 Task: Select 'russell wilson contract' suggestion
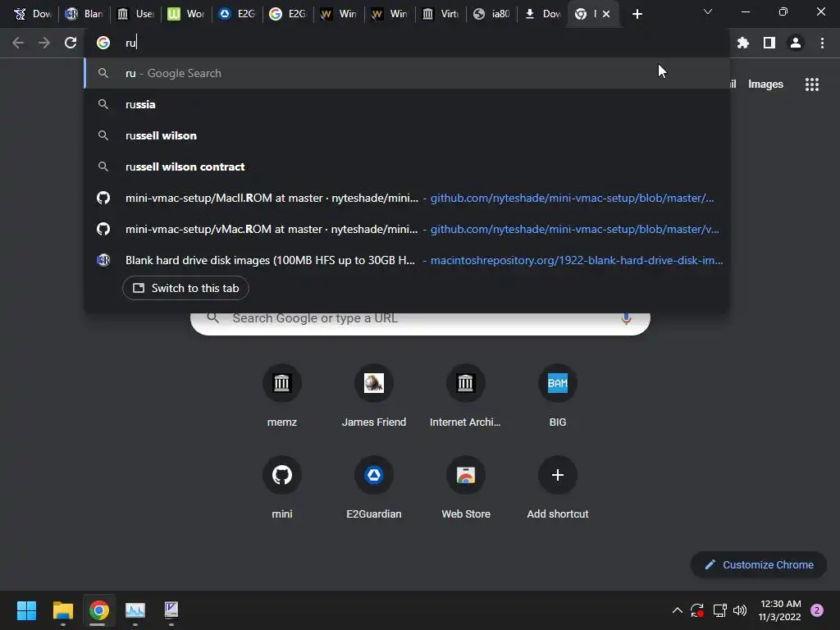pos(407,167)
